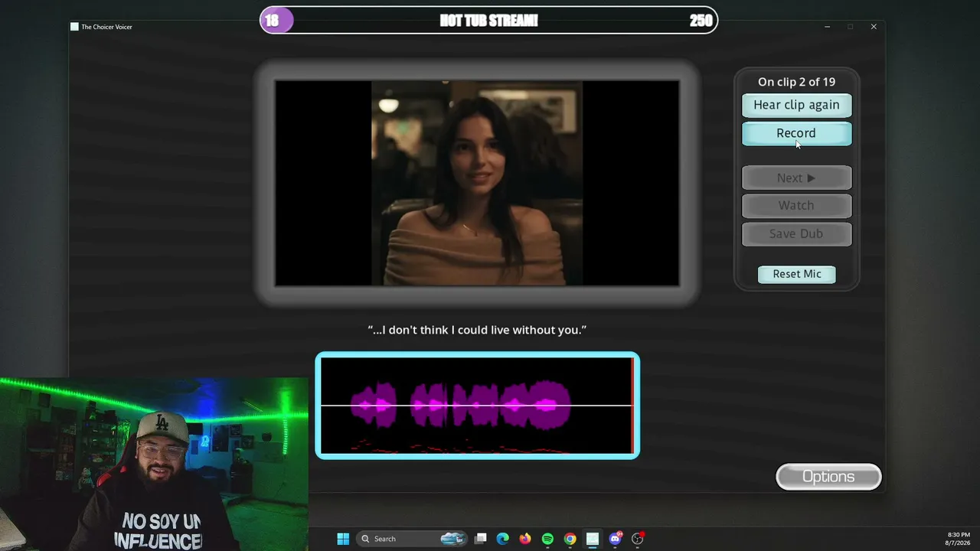The height and width of the screenshot is (551, 980).
Task: Open Spotify from the taskbar
Action: coord(547,539)
